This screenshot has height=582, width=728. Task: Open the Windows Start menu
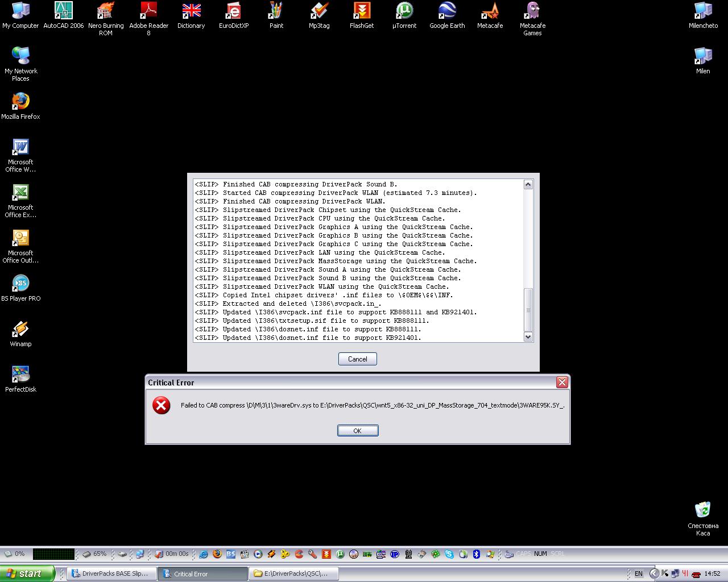[27, 573]
